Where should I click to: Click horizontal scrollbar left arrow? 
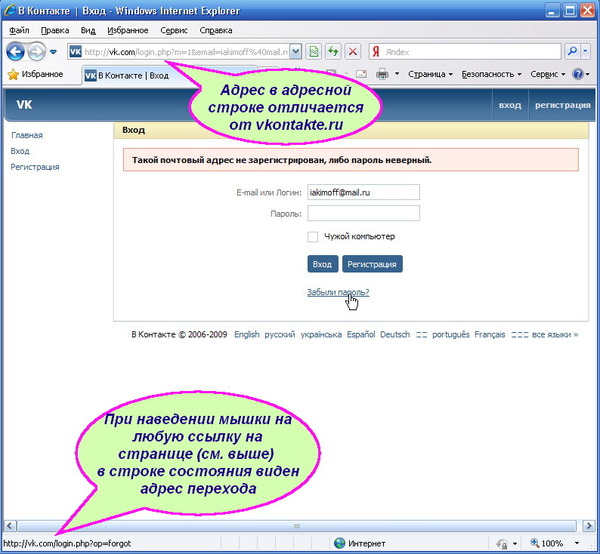pos(10,526)
